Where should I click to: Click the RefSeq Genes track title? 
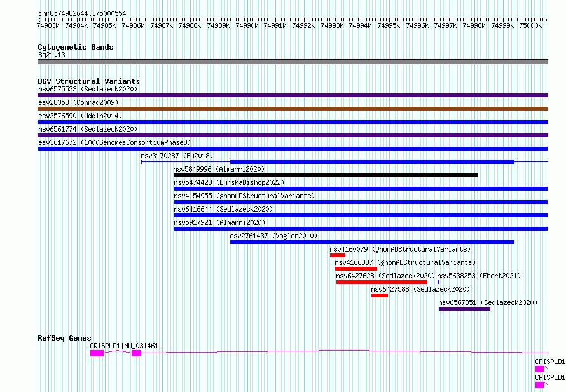(x=64, y=338)
